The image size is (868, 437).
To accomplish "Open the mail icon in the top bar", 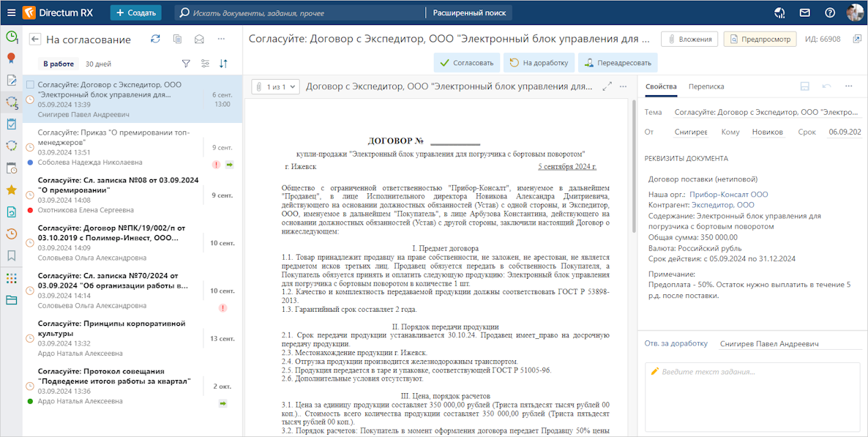I will pos(804,12).
